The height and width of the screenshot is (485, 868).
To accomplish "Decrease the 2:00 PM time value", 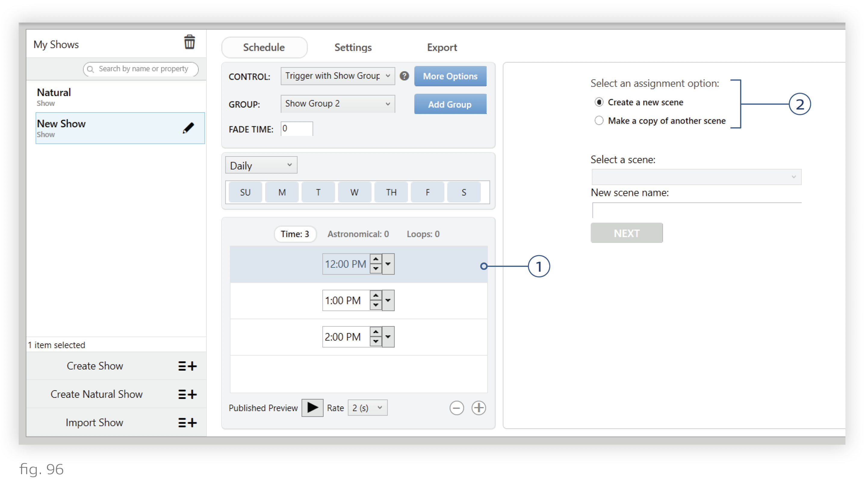I will coord(375,341).
